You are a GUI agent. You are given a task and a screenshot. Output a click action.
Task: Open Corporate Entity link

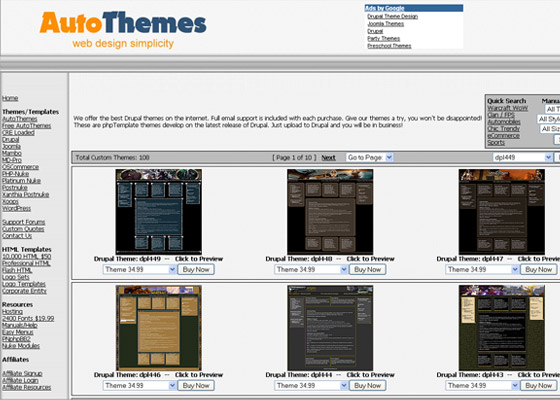pyautogui.click(x=24, y=291)
